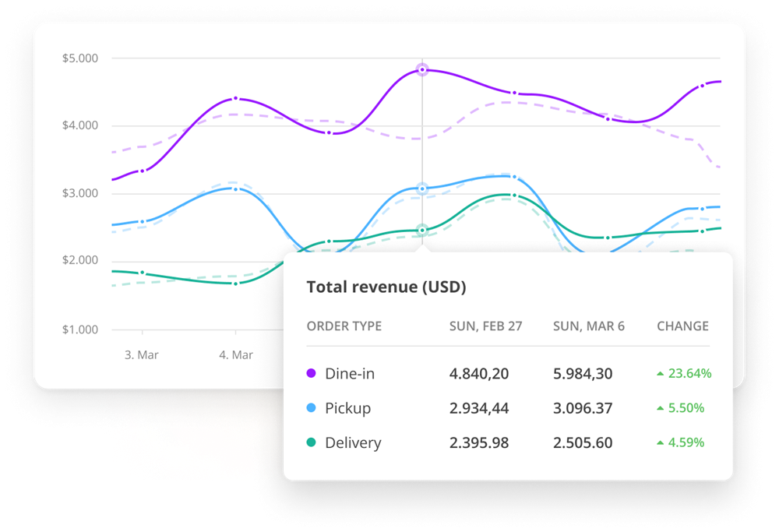The height and width of the screenshot is (532, 779).
Task: Click the up arrow beside 4.59%
Action: point(661,442)
